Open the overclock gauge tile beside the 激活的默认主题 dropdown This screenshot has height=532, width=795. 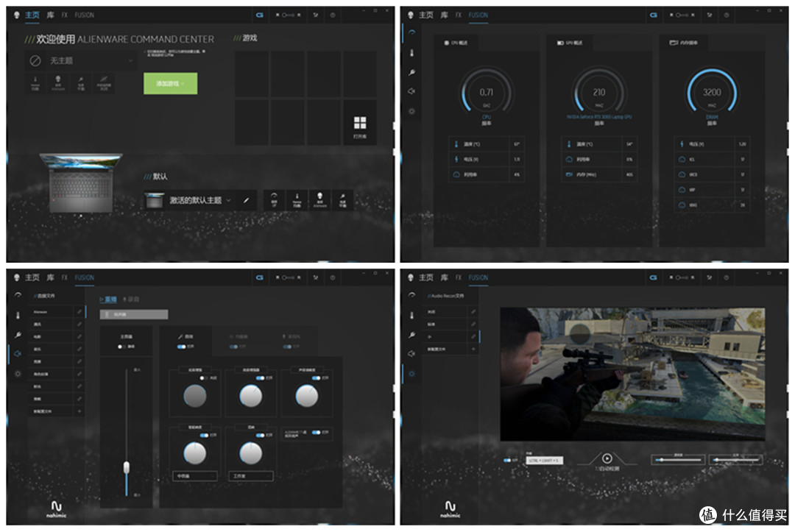click(275, 199)
